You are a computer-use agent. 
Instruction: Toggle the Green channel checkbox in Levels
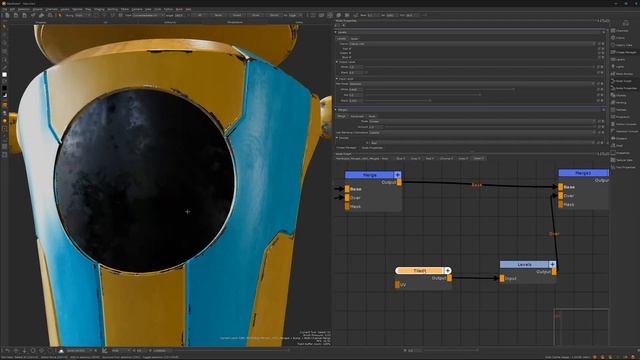coord(350,53)
